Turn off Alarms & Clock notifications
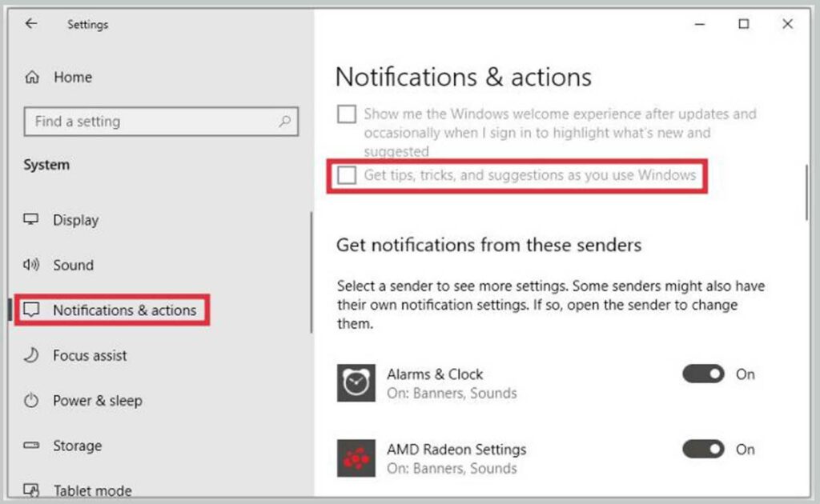The height and width of the screenshot is (504, 820). [x=702, y=374]
